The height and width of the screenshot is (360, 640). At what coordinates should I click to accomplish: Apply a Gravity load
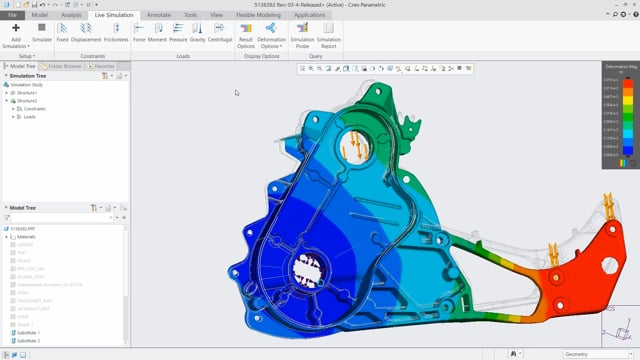197,32
